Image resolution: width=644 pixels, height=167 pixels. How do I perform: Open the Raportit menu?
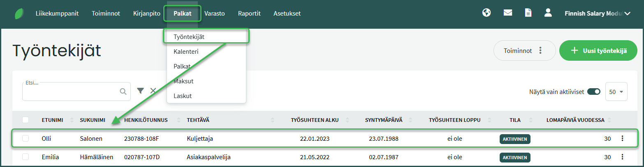click(249, 14)
